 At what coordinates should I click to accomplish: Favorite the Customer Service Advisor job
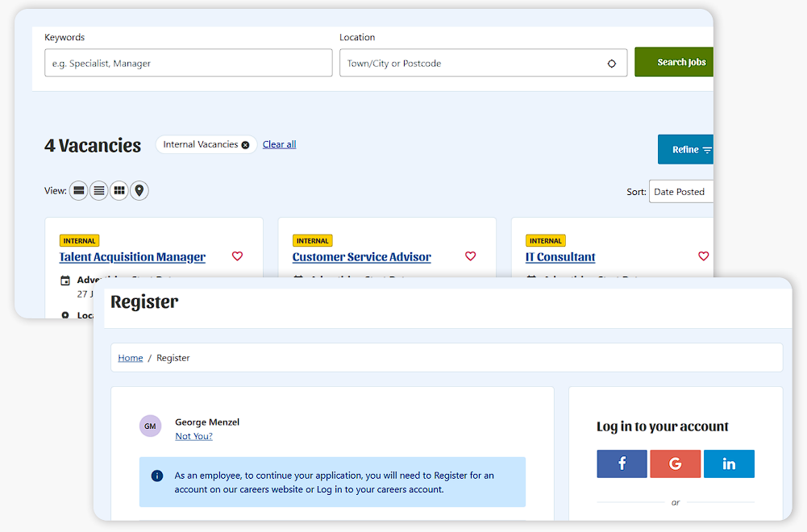point(470,256)
